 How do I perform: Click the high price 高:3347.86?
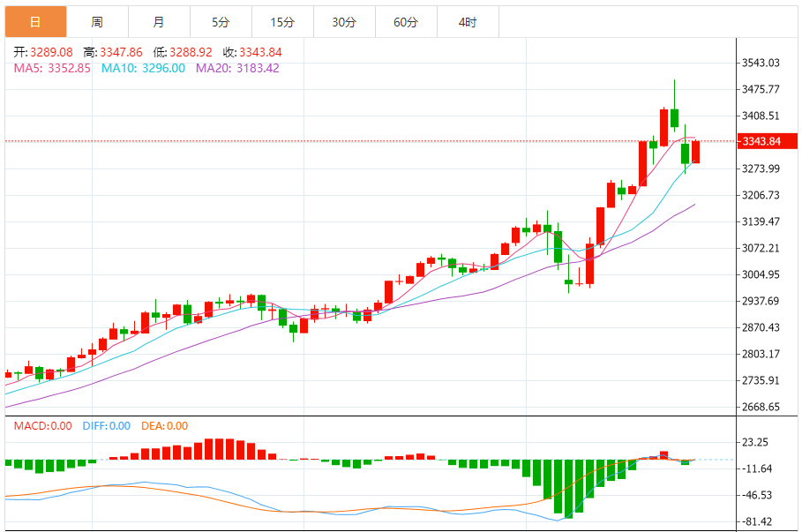coord(113,52)
